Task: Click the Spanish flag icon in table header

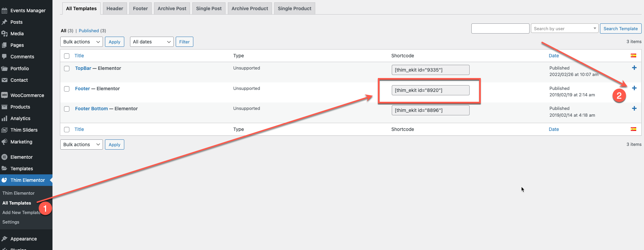Action: 633,56
